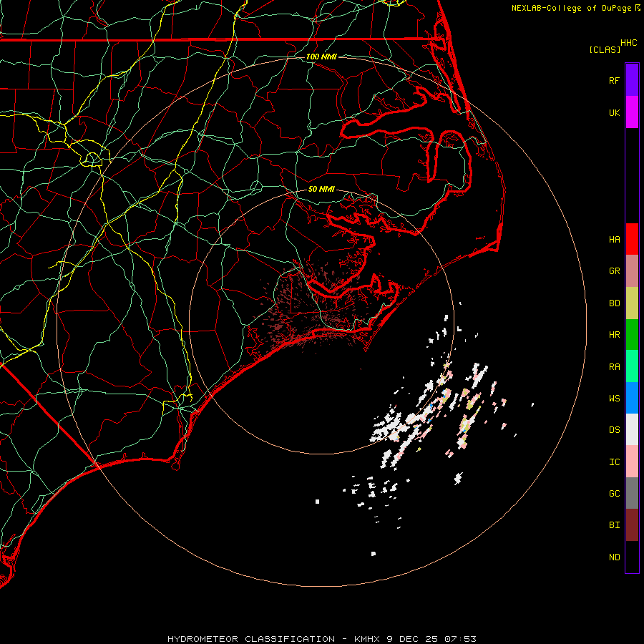644x644 pixels.
Task: Click the BD legend label
Action: [614, 303]
